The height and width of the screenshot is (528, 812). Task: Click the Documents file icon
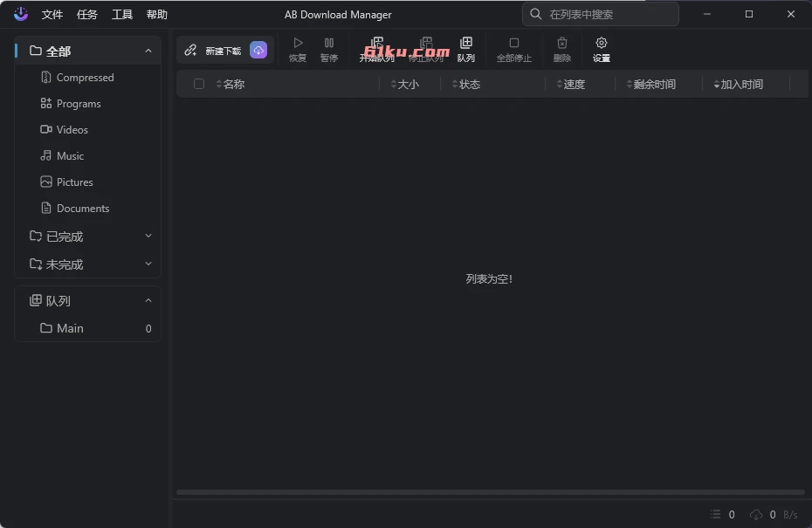coord(46,208)
